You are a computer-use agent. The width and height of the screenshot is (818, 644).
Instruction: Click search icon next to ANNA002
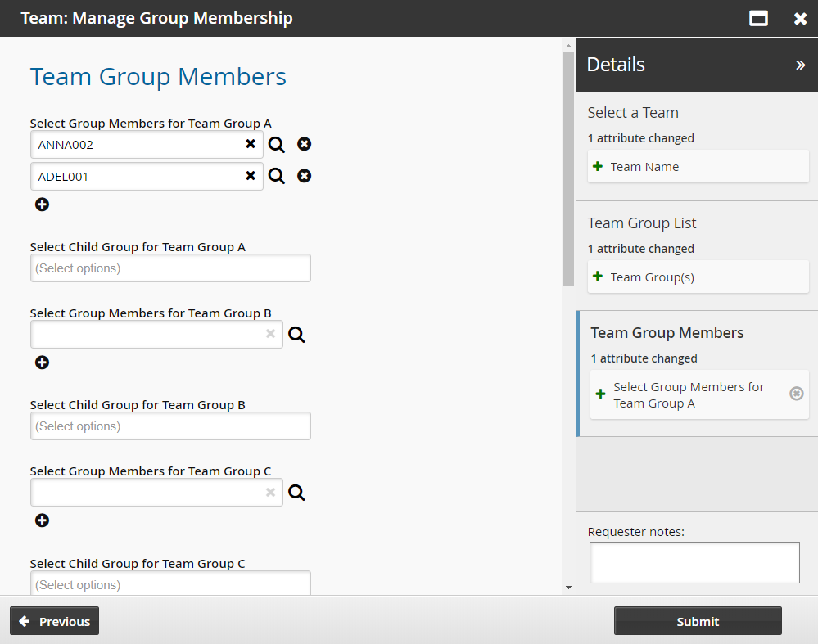277,145
